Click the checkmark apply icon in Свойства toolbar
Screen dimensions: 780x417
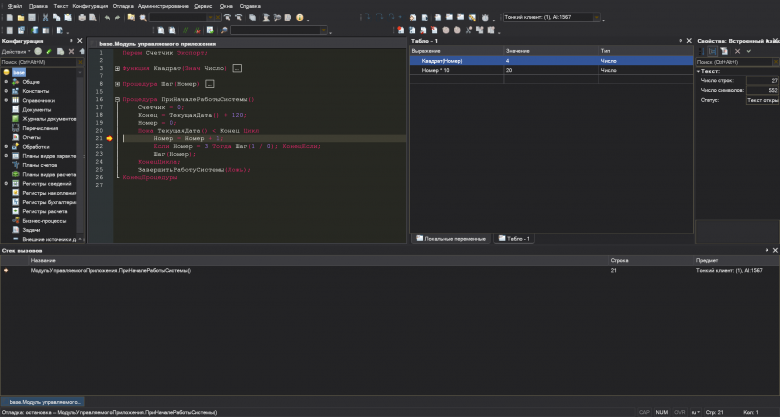point(749,51)
